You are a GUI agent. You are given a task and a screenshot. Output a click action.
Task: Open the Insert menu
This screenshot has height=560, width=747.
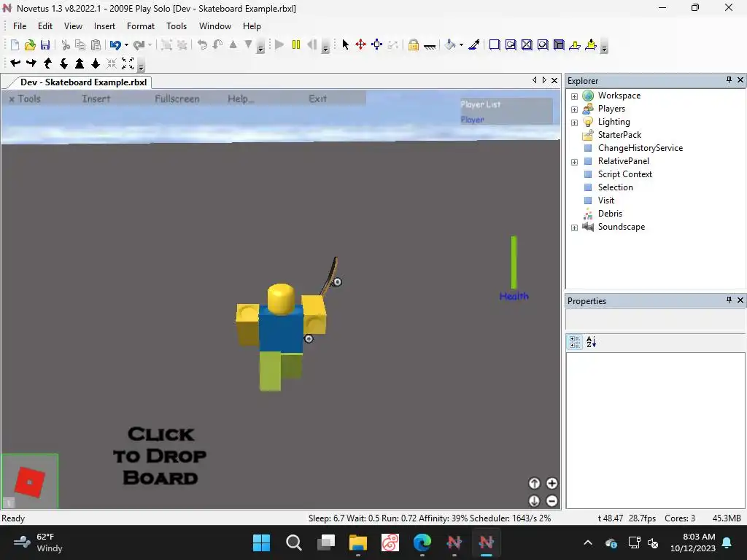pyautogui.click(x=104, y=26)
